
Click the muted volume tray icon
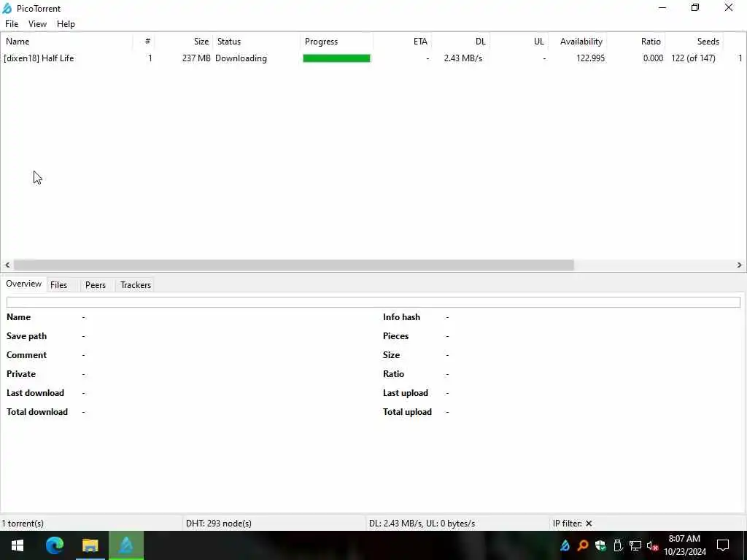tap(653, 545)
